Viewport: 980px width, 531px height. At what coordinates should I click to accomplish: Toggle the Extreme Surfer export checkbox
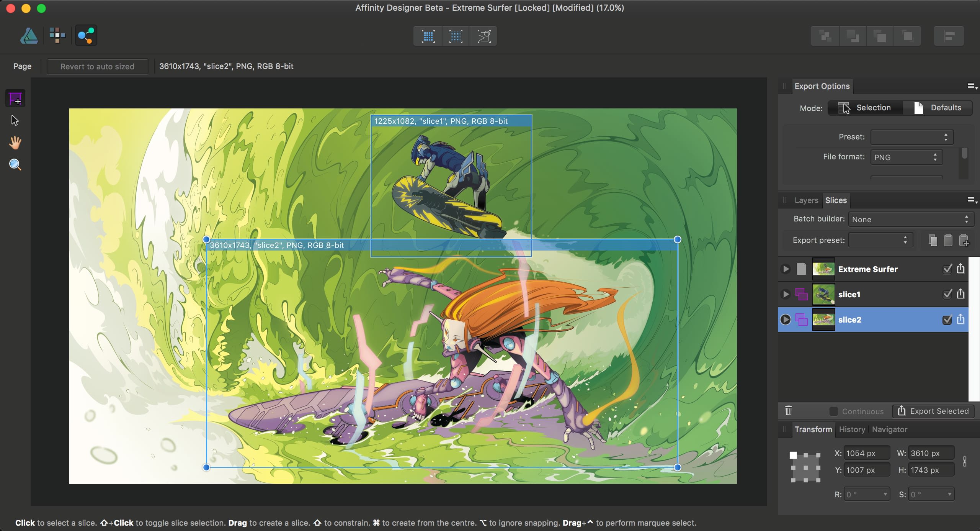pyautogui.click(x=947, y=269)
